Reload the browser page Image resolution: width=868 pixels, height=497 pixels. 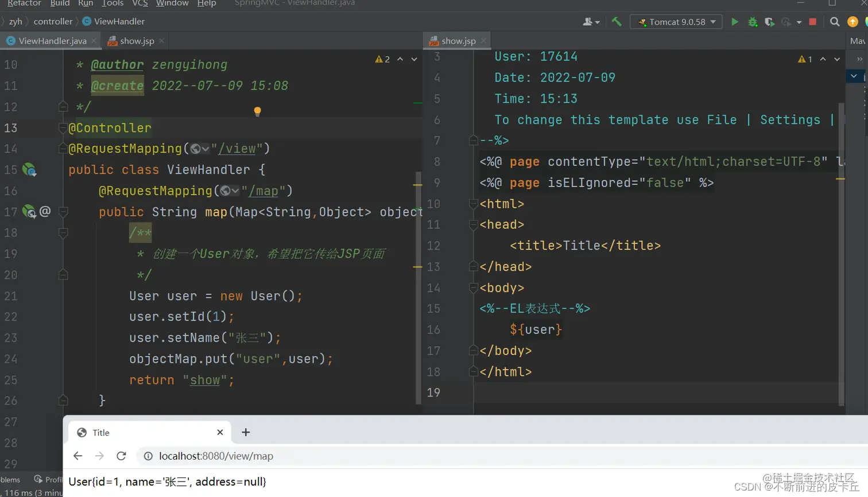121,456
